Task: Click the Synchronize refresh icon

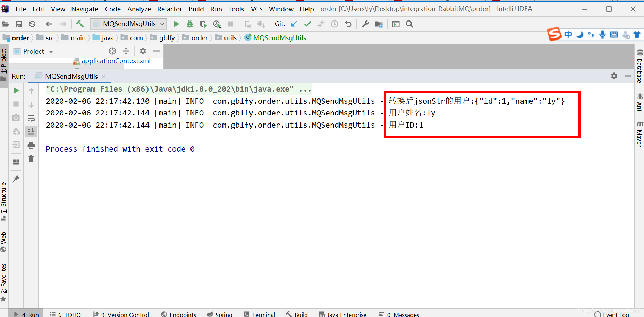Action: coord(32,24)
